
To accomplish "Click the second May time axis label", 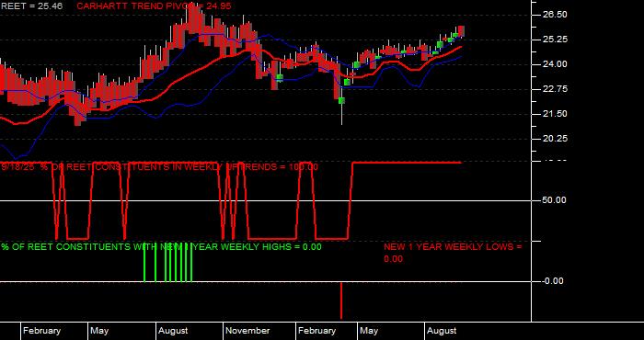I will click(x=369, y=331).
